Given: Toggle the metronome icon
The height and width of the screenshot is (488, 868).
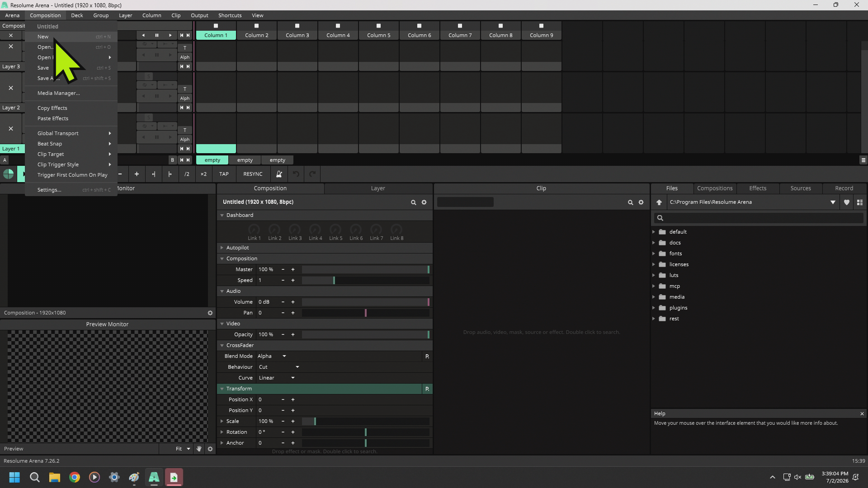Looking at the screenshot, I should pyautogui.click(x=279, y=174).
